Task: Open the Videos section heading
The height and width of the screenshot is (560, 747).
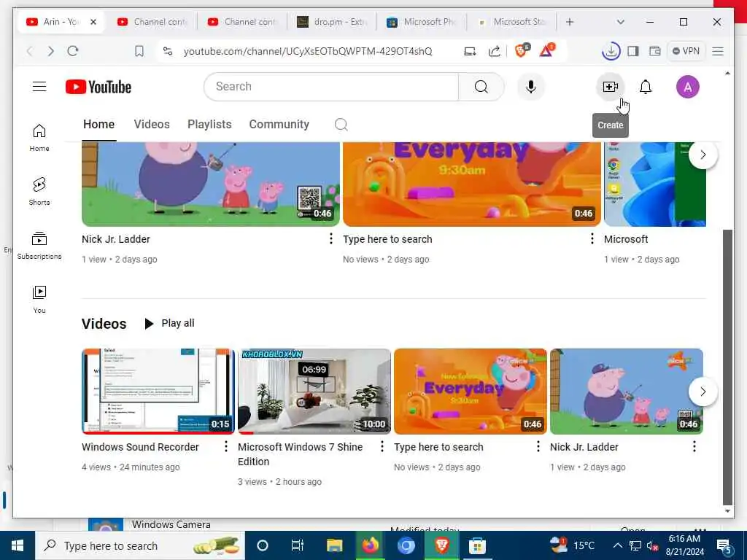Action: coord(104,324)
